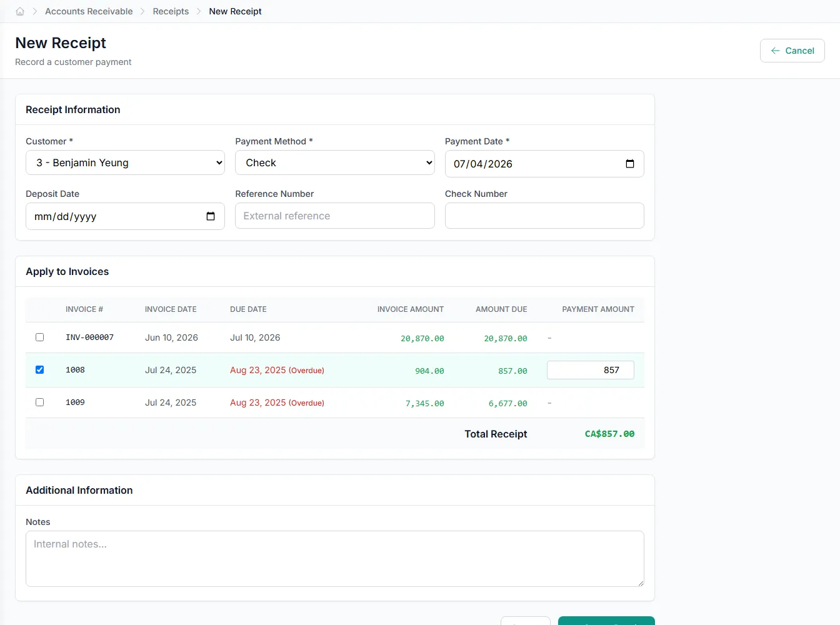This screenshot has height=625, width=840.
Task: Click the DUE DATE column header
Action: [x=248, y=309]
